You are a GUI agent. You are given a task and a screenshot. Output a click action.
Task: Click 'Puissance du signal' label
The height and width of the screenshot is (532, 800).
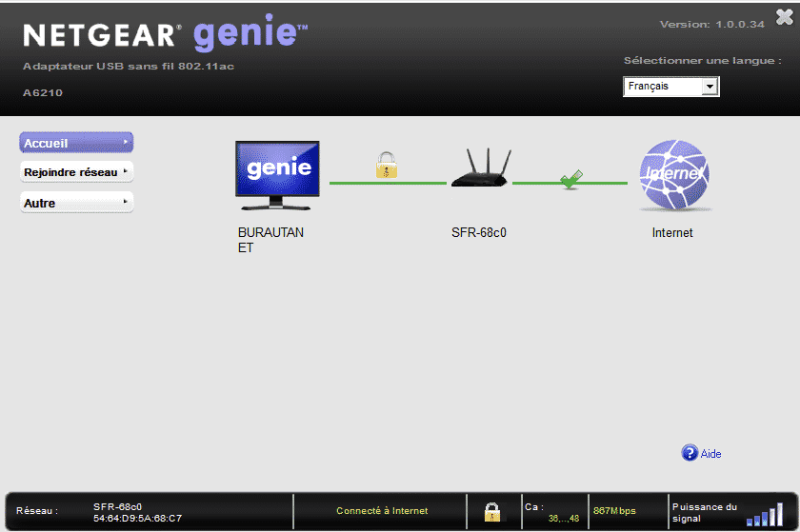(705, 513)
